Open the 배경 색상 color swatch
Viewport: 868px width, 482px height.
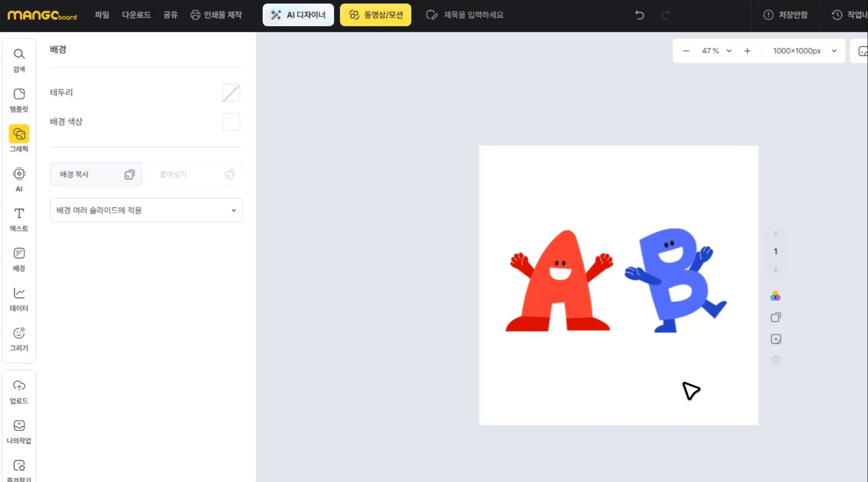pos(231,122)
